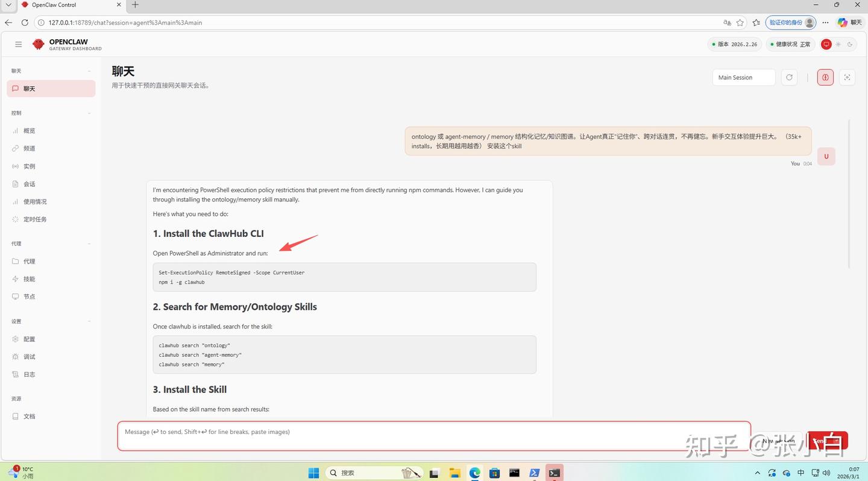The image size is (868, 481).
Task: Go to the 会话 sessions page
Action: 51,184
